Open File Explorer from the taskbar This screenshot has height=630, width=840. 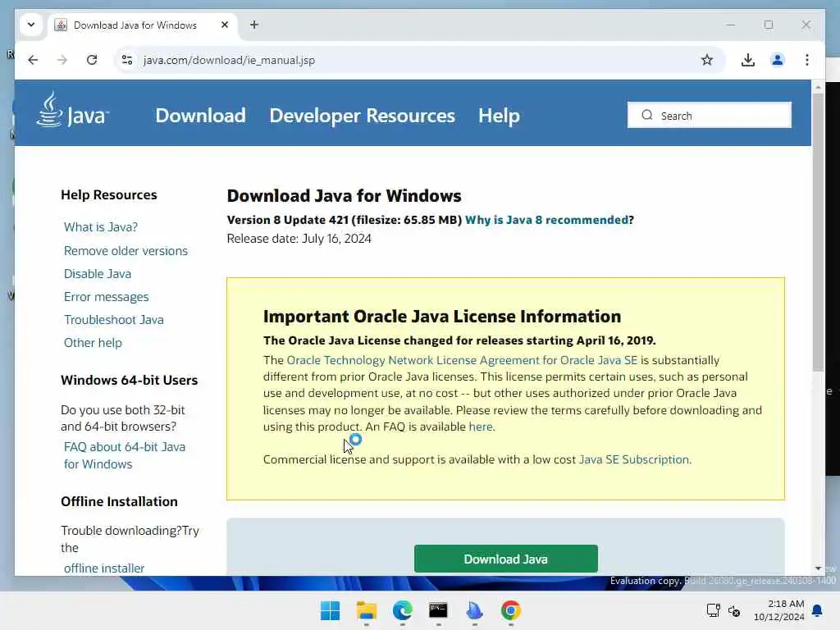click(367, 610)
